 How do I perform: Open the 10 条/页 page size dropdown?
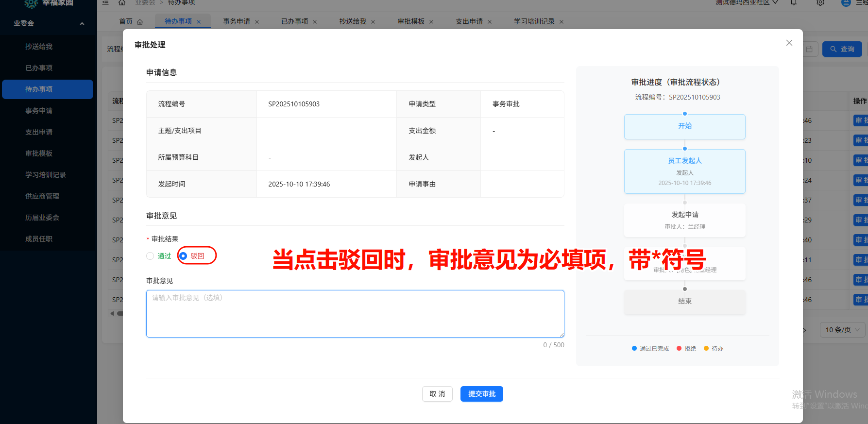842,330
